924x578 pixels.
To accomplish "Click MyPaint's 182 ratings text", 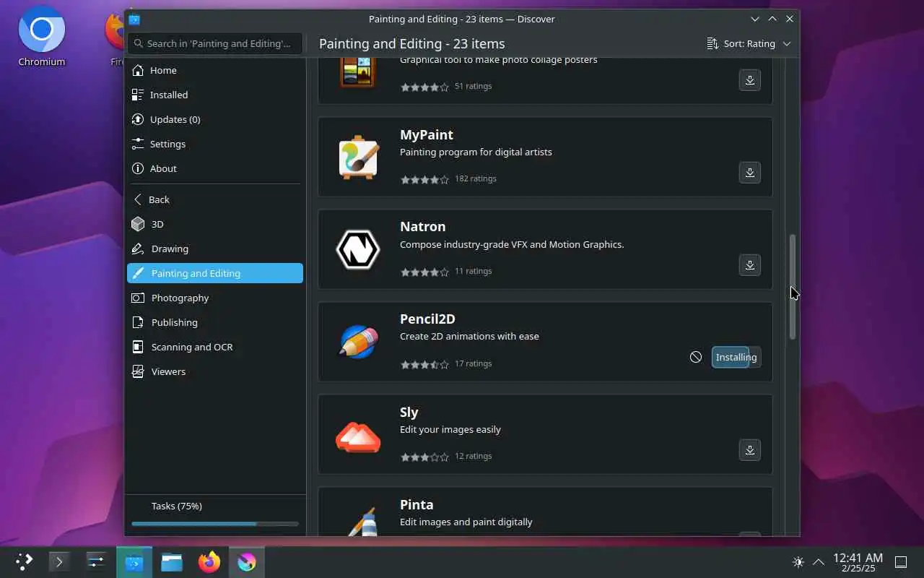I will [x=476, y=178].
